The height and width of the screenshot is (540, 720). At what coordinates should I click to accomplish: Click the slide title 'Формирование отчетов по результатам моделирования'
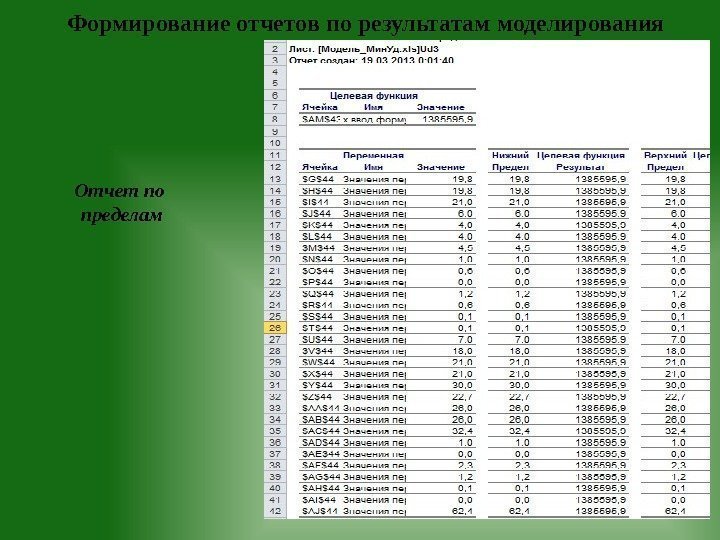click(365, 24)
